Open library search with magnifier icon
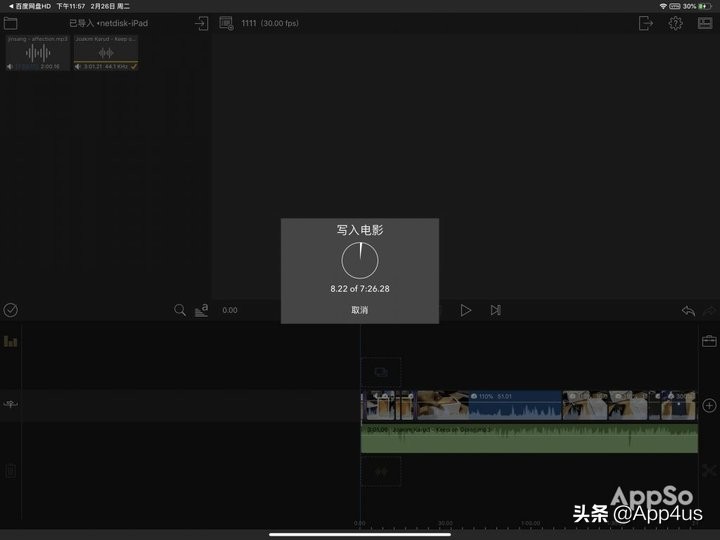Screen dimensions: 720x540 (x=180, y=310)
